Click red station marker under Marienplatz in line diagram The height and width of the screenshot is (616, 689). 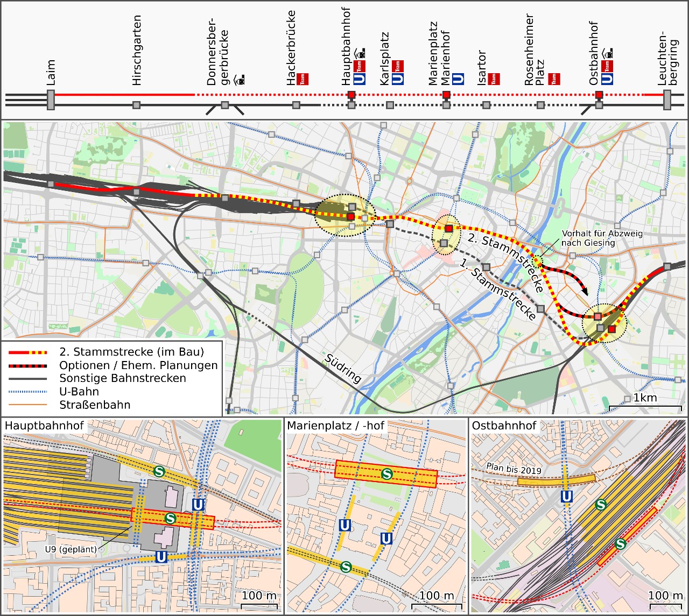pyautogui.click(x=446, y=95)
